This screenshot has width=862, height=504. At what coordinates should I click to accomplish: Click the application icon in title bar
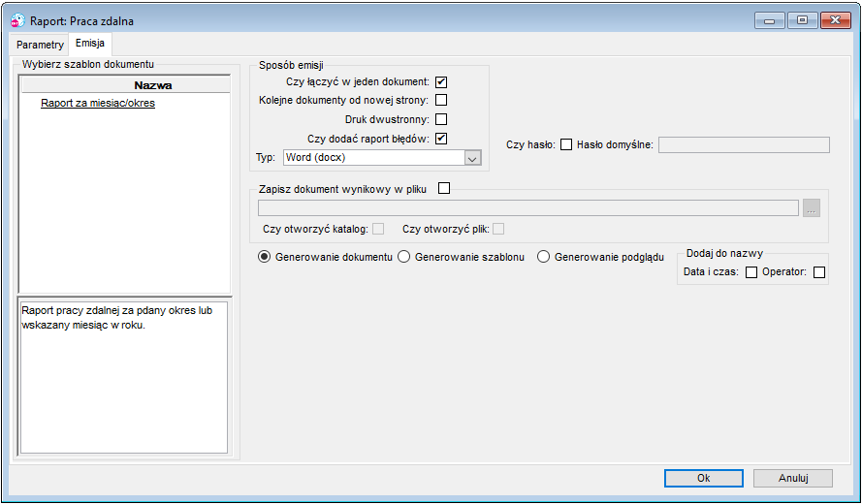pos(18,21)
